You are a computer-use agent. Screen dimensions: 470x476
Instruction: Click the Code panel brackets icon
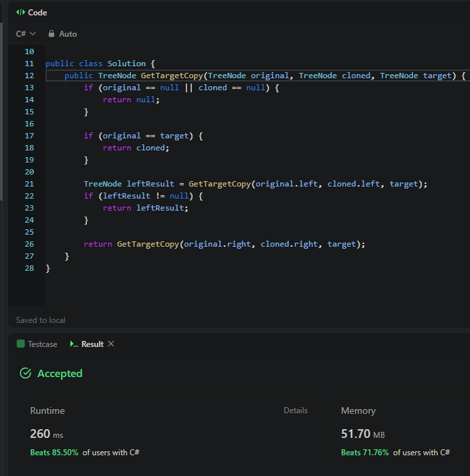point(20,12)
